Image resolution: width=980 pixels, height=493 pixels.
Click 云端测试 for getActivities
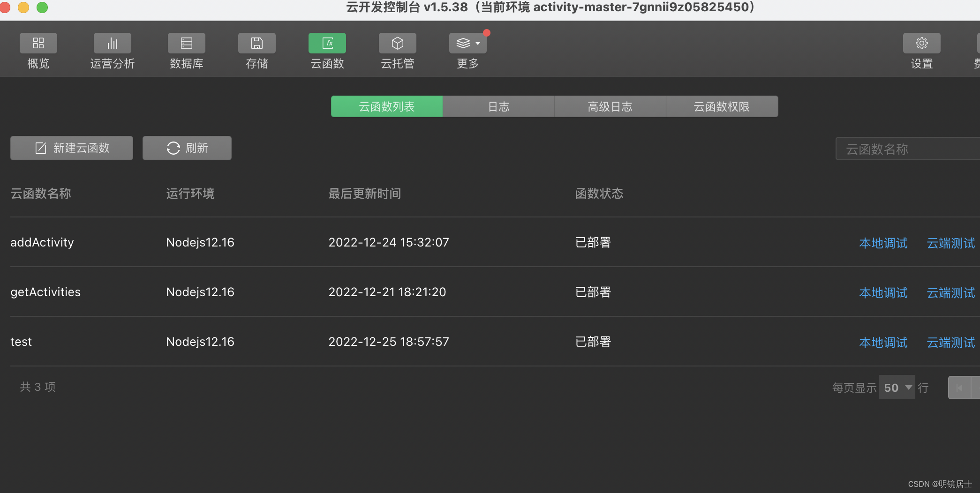951,293
